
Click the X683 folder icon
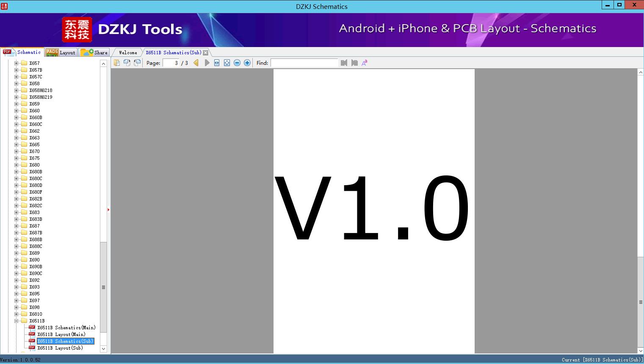click(24, 212)
